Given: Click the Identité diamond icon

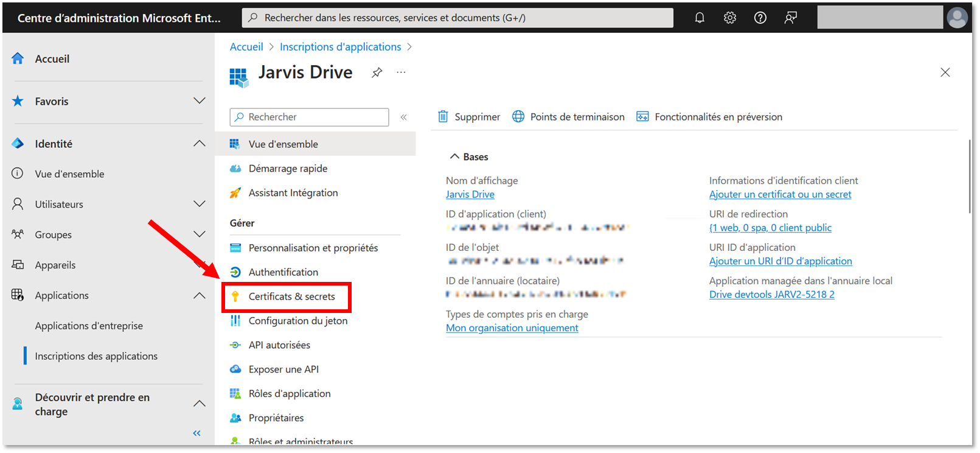Looking at the screenshot, I should point(18,144).
